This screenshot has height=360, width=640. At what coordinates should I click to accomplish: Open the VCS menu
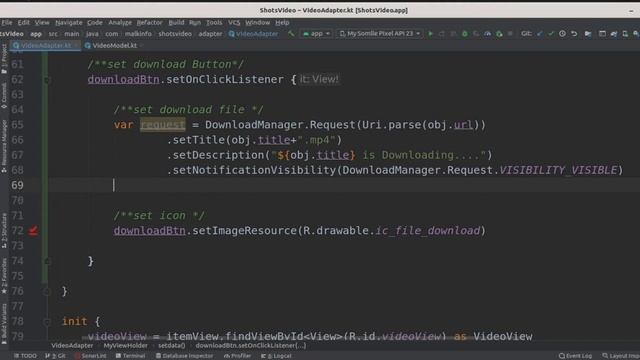pos(234,22)
